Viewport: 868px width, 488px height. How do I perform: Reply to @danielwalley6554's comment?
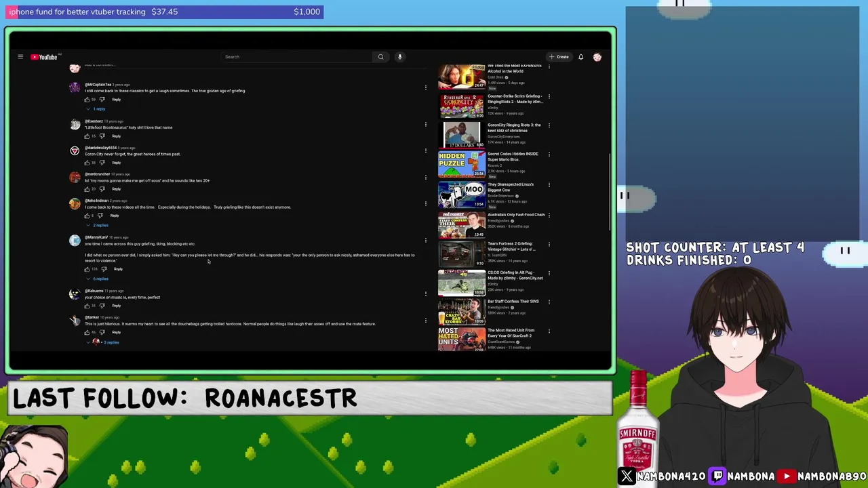(117, 163)
